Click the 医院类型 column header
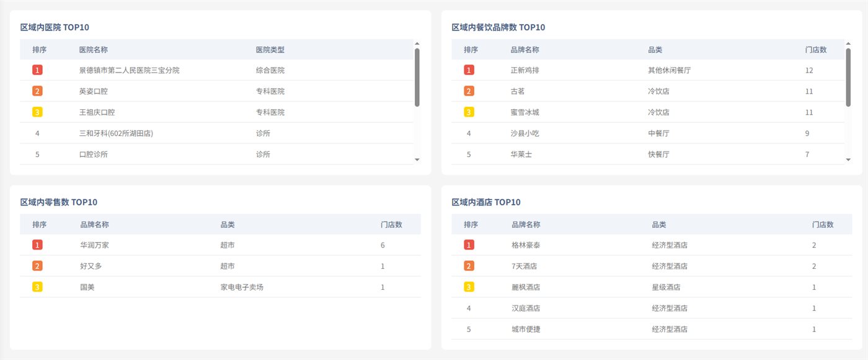 (x=270, y=50)
